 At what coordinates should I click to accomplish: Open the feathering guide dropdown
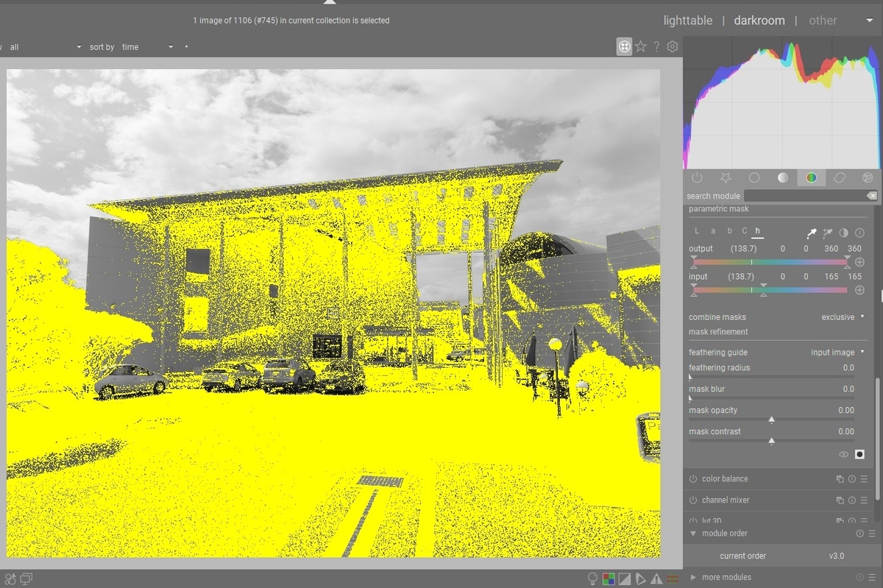coord(837,353)
